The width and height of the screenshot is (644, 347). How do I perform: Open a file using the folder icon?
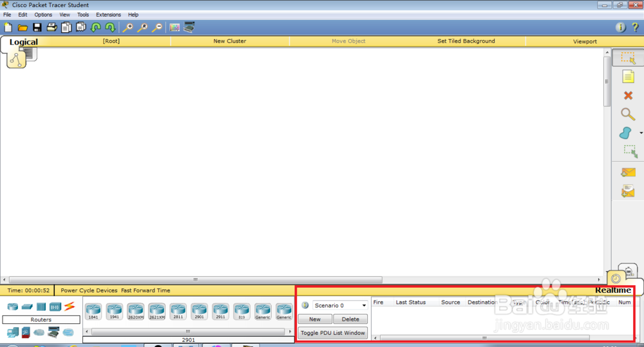click(x=23, y=28)
